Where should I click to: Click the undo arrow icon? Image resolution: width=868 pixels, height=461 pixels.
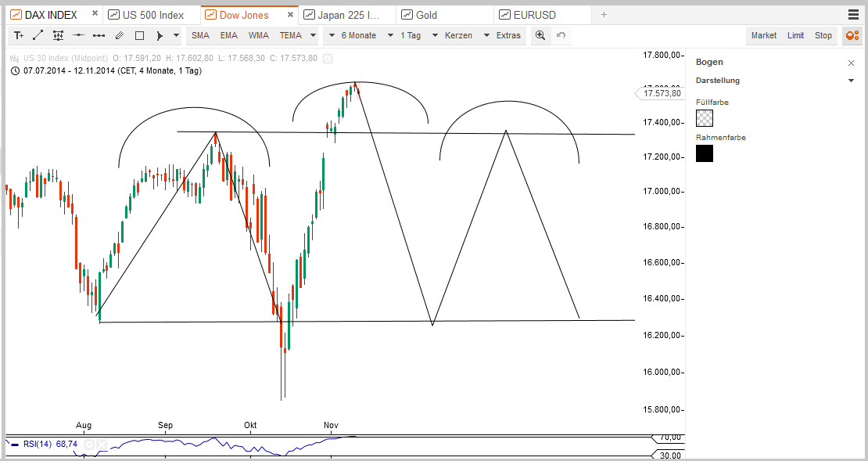click(x=561, y=35)
